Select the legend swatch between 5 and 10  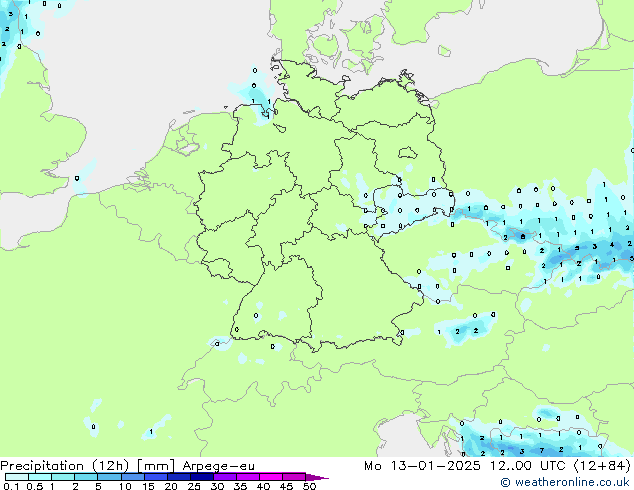tap(109, 477)
